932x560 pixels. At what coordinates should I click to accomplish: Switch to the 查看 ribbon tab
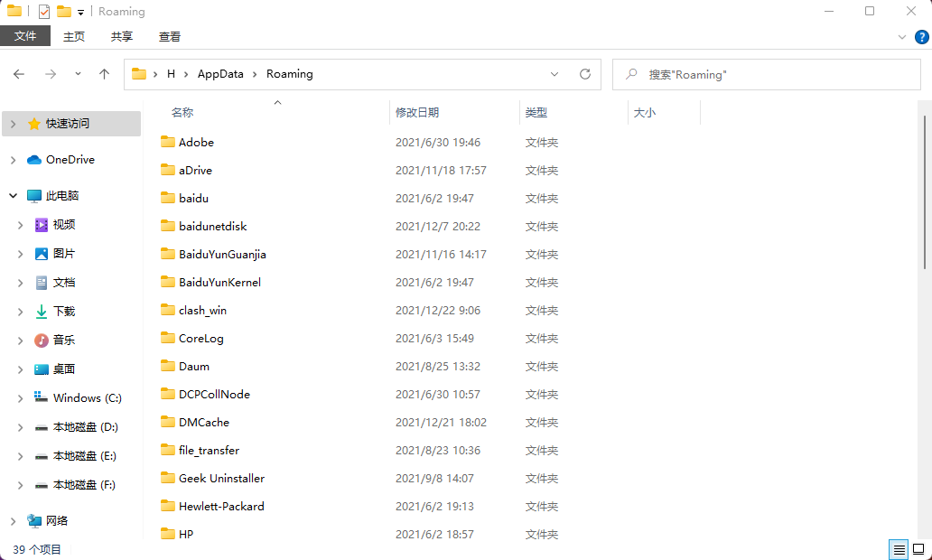(168, 37)
